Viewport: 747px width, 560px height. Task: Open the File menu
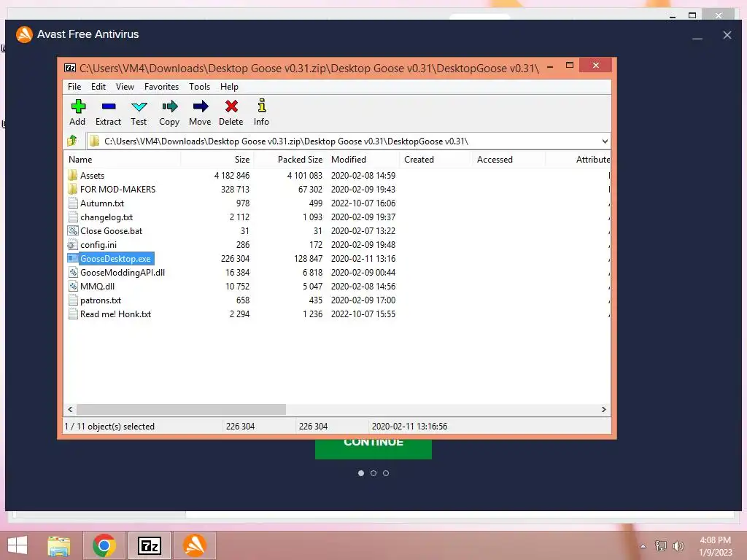[74, 87]
